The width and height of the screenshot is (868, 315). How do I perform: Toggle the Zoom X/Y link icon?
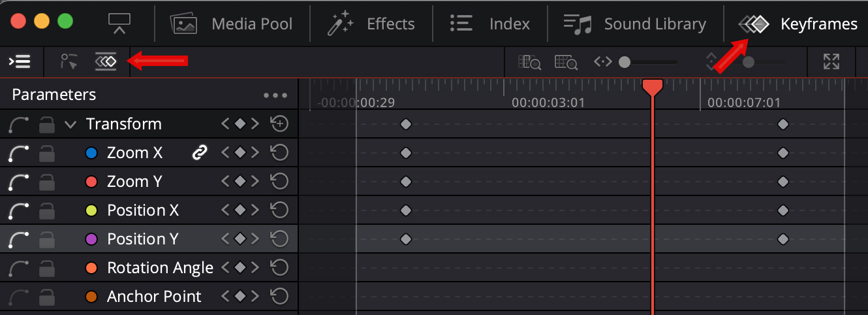pyautogui.click(x=199, y=153)
